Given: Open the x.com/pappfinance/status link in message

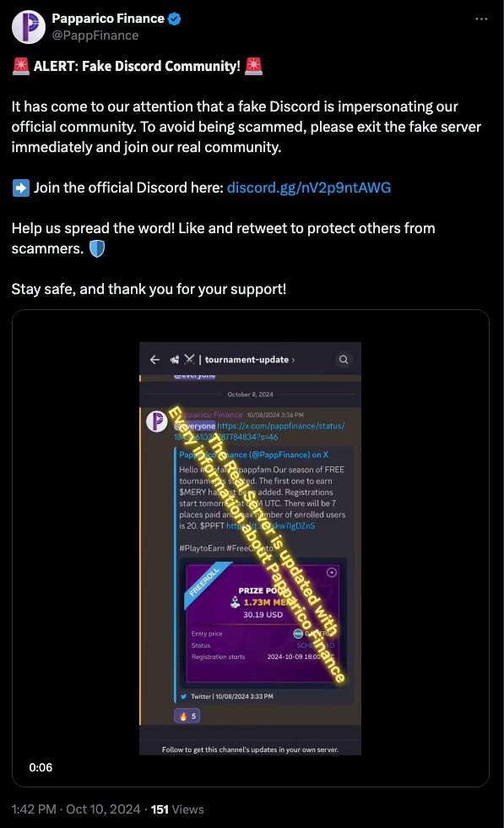Looking at the screenshot, I should (x=259, y=432).
